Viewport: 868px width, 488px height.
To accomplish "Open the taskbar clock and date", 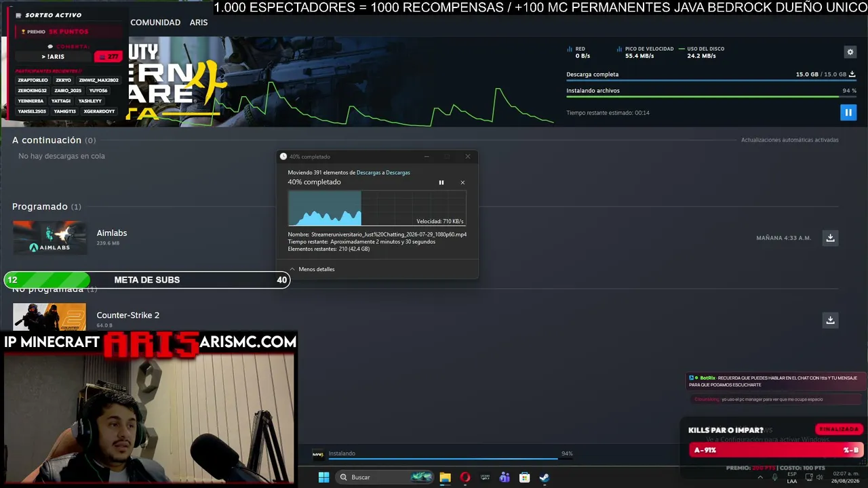I will [846, 477].
